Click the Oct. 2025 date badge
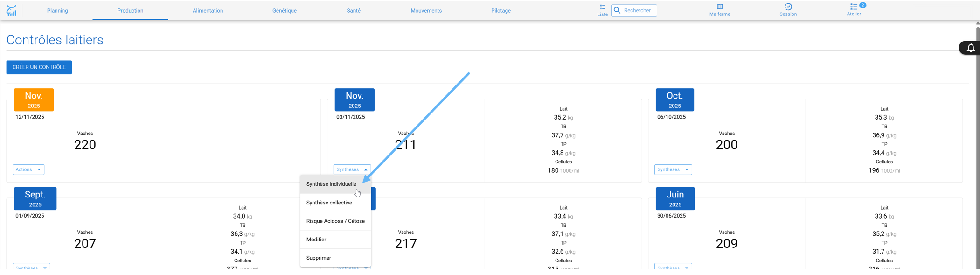Viewport: 980px width, 275px height. click(x=675, y=100)
